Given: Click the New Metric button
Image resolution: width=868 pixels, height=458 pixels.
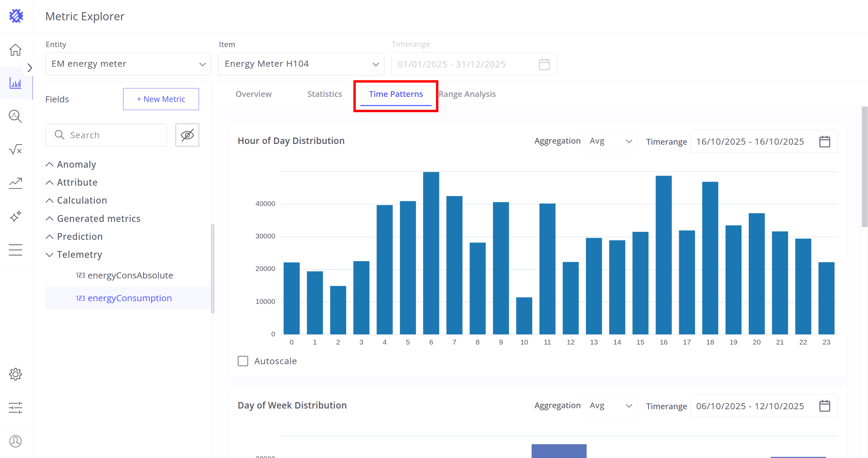Looking at the screenshot, I should 161,99.
